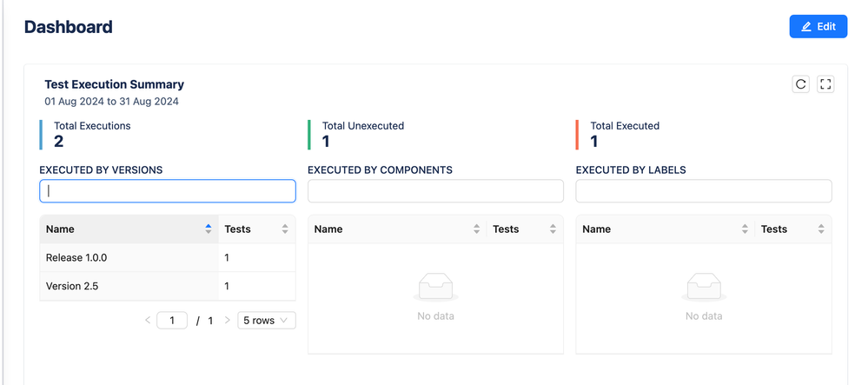Click the Edit dashboard button
Screen dimensions: 868x385
pos(818,27)
